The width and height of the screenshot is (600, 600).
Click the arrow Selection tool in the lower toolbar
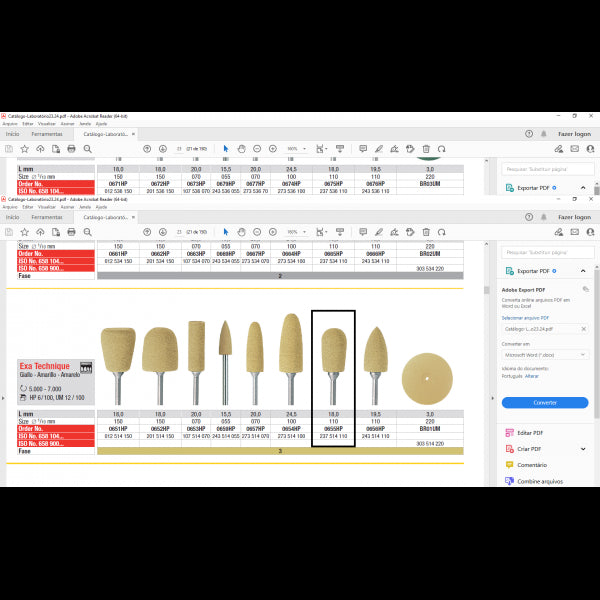click(225, 231)
